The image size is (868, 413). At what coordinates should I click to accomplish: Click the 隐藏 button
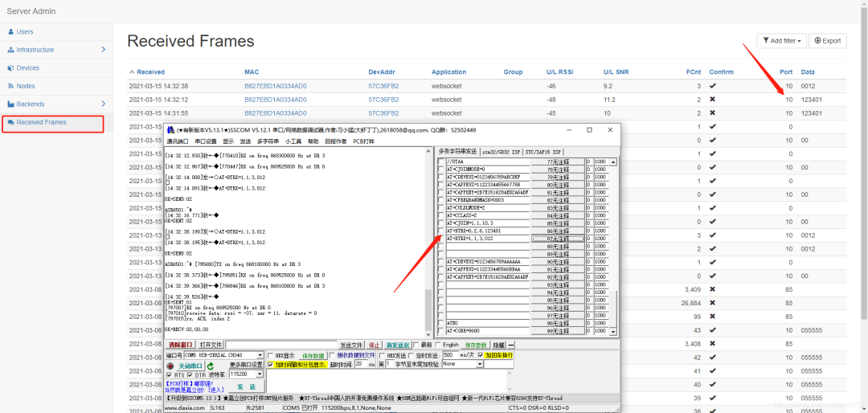(499, 345)
